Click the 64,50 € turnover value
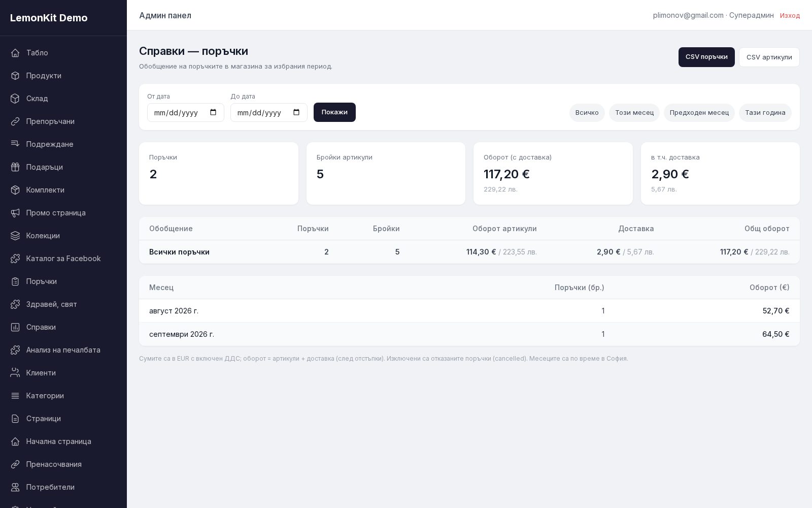 [x=775, y=334]
